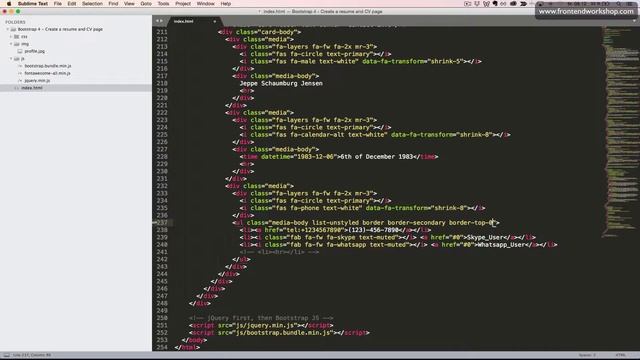
Task: Open the Edit menu
Action: [x=72, y=4]
